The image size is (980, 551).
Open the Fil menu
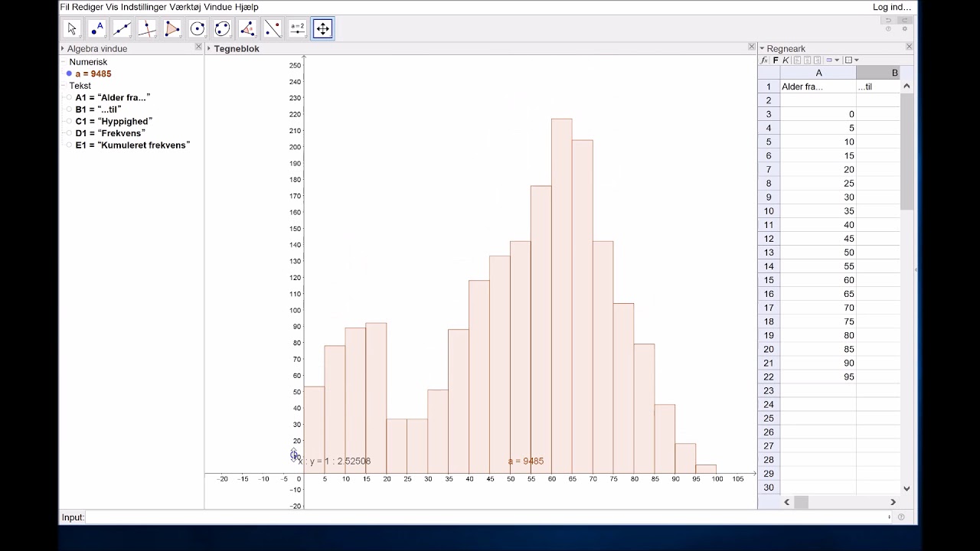(64, 7)
